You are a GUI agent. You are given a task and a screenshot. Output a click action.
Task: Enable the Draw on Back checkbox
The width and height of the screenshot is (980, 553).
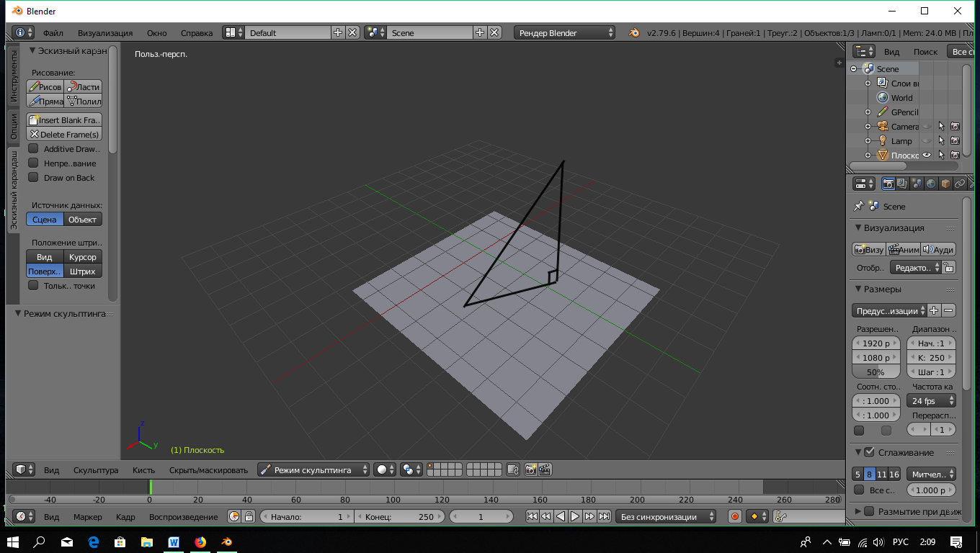pos(33,178)
